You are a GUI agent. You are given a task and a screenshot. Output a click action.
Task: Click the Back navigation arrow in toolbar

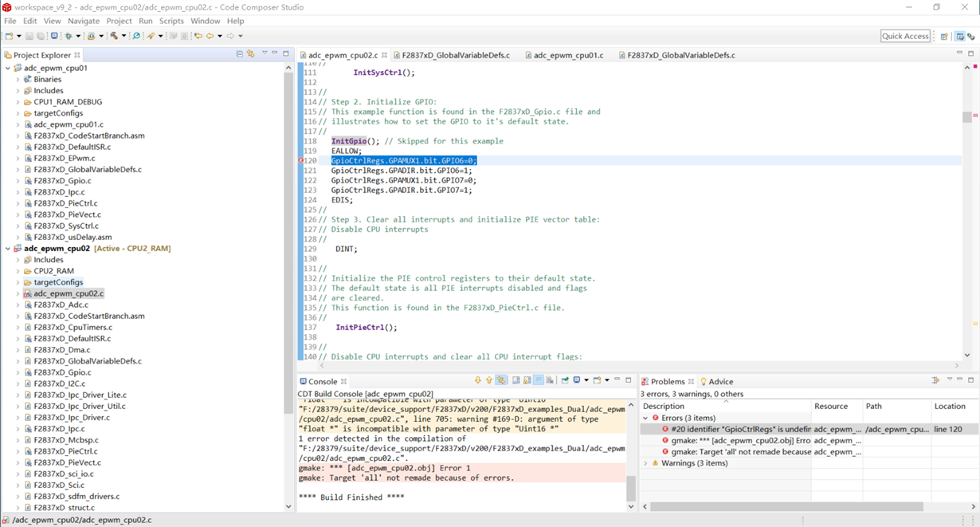pos(210,36)
